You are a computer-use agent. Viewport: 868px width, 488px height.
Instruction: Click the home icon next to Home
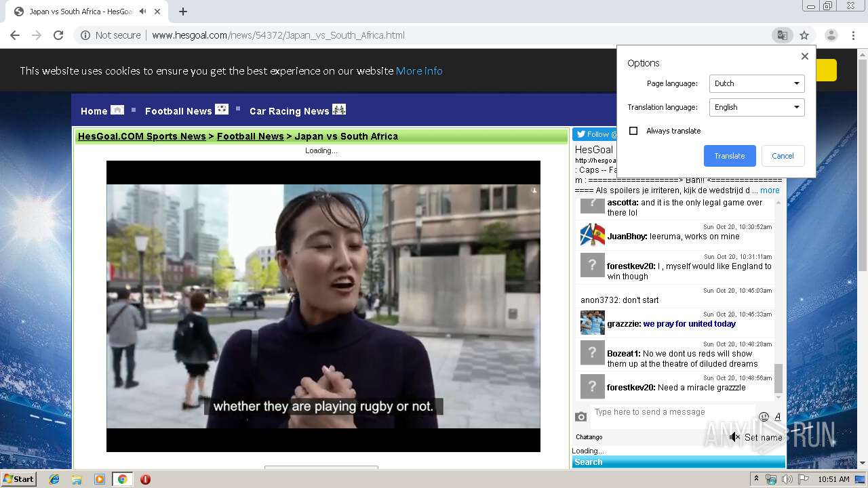(x=117, y=110)
